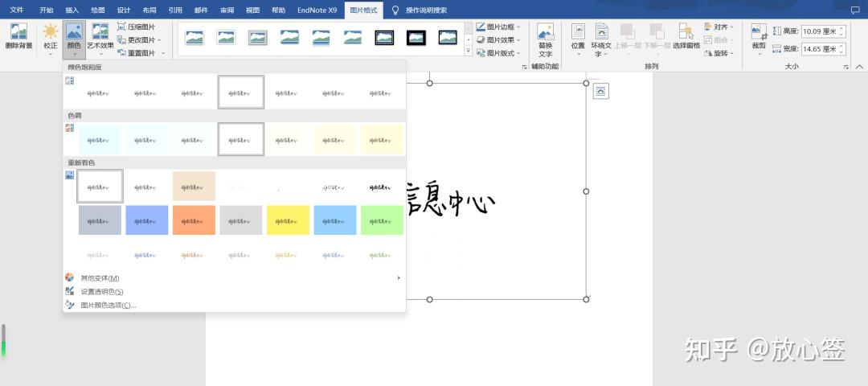Viewport: 868px width, 386px height.
Task: Switch to the References (引用) tab
Action: [x=175, y=10]
